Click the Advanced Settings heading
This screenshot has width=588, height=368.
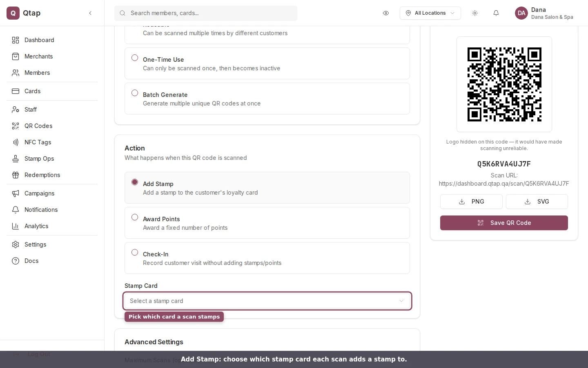coord(154,342)
